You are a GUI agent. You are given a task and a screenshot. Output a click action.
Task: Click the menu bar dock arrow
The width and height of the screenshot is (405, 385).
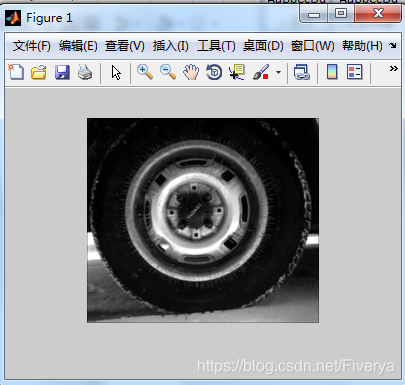coord(393,45)
